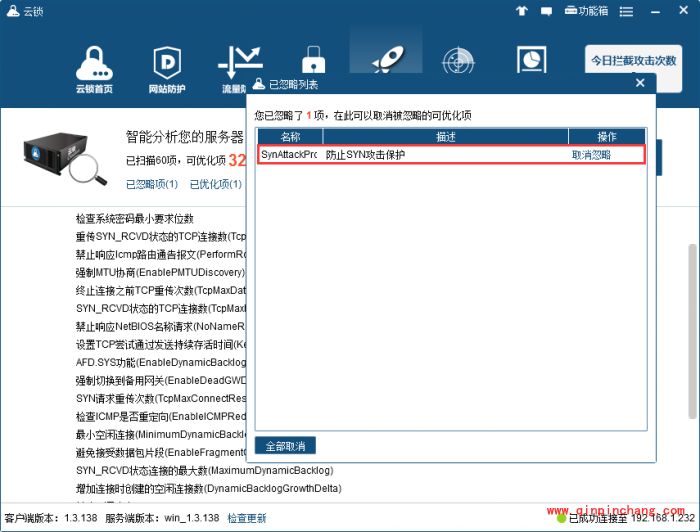700x532 pixels.
Task: Sort by the 名称 column header
Action: click(x=290, y=137)
